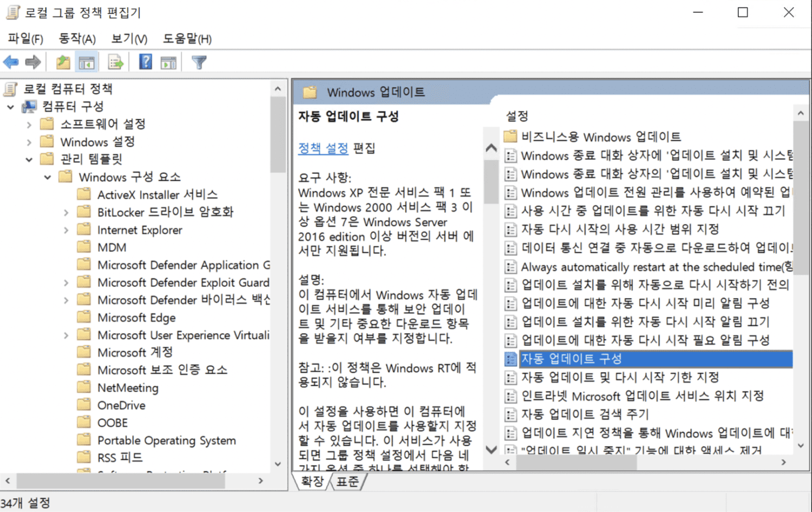Click the 컴퓨터 구성 computer icon
The image size is (812, 512).
29,107
